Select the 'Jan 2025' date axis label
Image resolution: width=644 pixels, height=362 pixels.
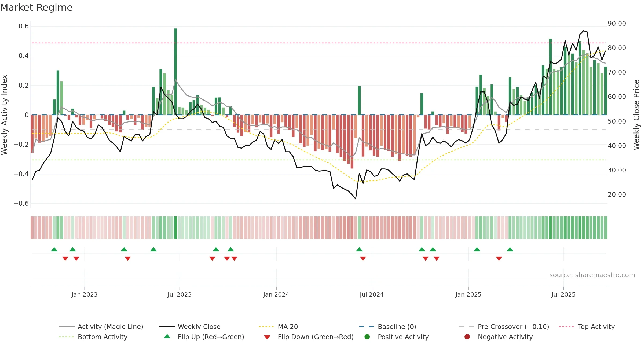468,295
